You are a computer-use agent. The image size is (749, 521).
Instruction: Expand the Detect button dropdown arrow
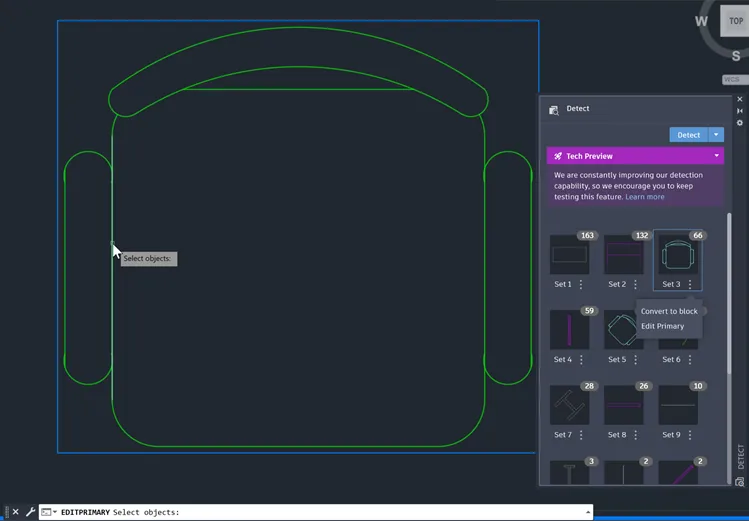[x=716, y=135]
